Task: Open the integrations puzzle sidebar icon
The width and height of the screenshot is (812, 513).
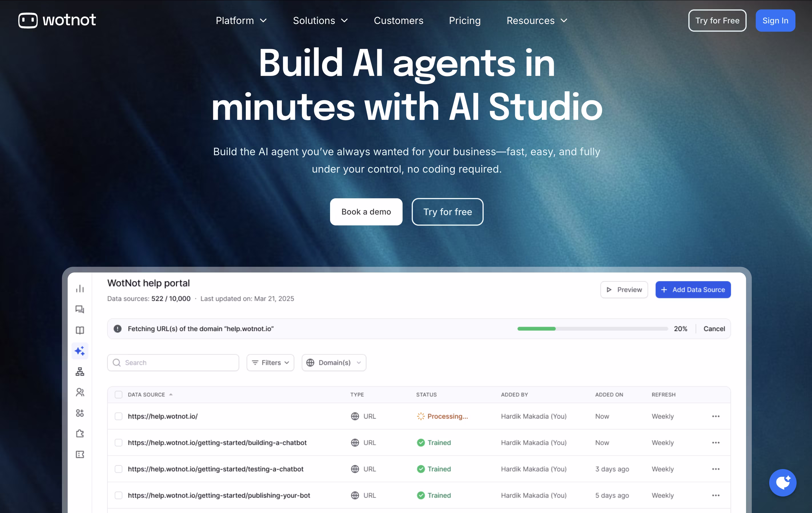Action: 80,433
